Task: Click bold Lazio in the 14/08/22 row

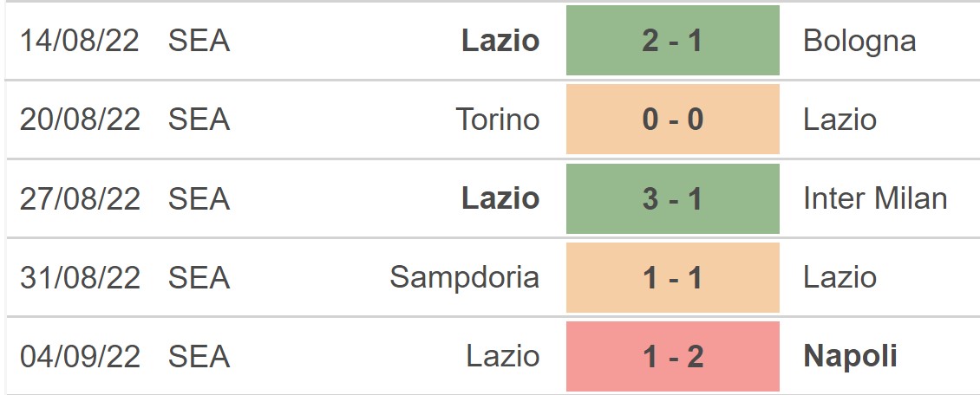Action: pyautogui.click(x=500, y=41)
